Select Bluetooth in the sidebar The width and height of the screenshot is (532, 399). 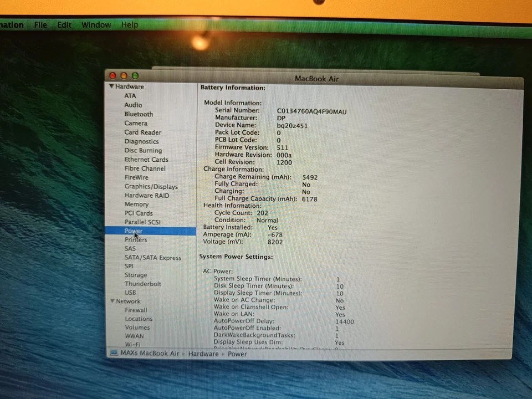tap(139, 114)
